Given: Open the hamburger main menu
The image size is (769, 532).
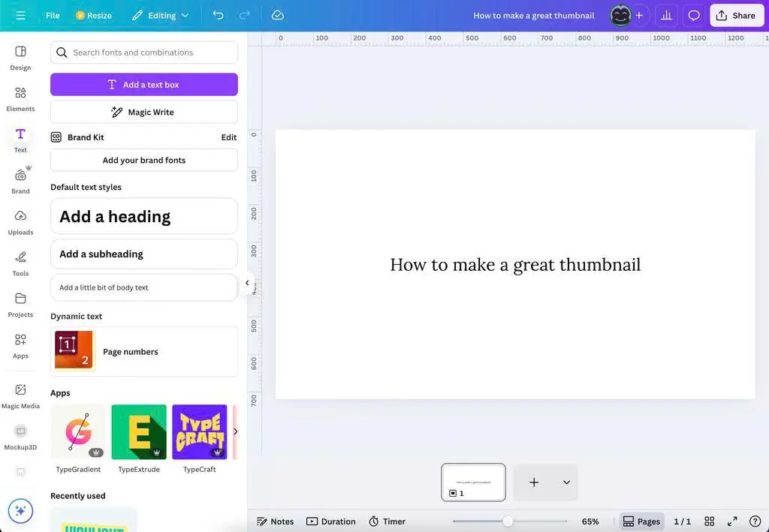Looking at the screenshot, I should [x=20, y=15].
